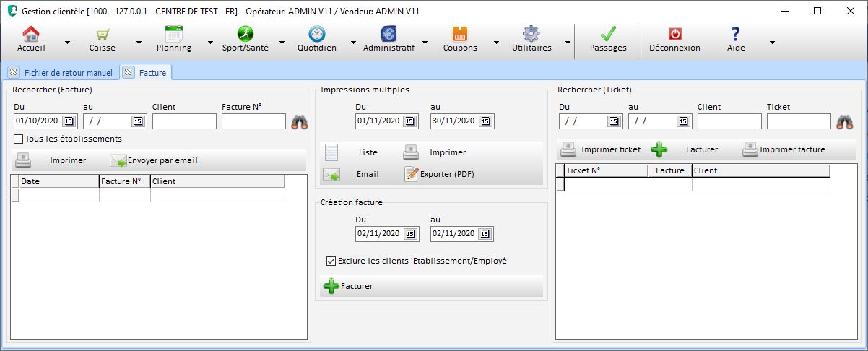Expand the Administratif dropdown arrow
The width and height of the screenshot is (868, 351).
click(425, 43)
